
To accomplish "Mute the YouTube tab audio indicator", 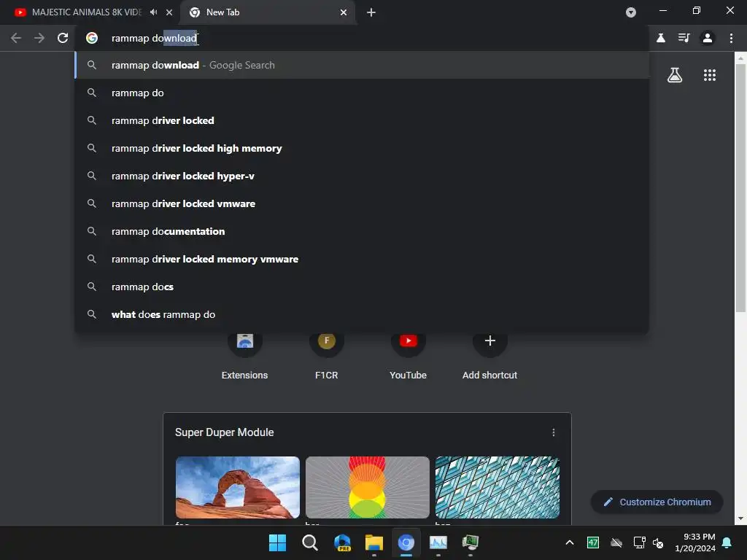I will click(153, 12).
